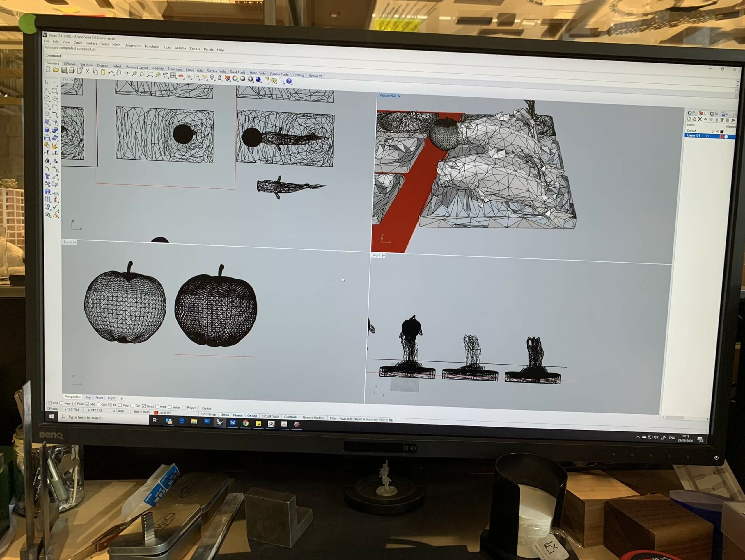
Task: Open layer tools hammer icon
Action: point(733,120)
